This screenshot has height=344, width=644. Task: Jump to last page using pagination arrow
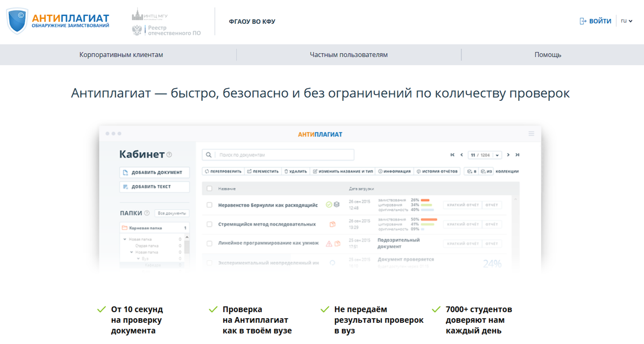click(518, 155)
